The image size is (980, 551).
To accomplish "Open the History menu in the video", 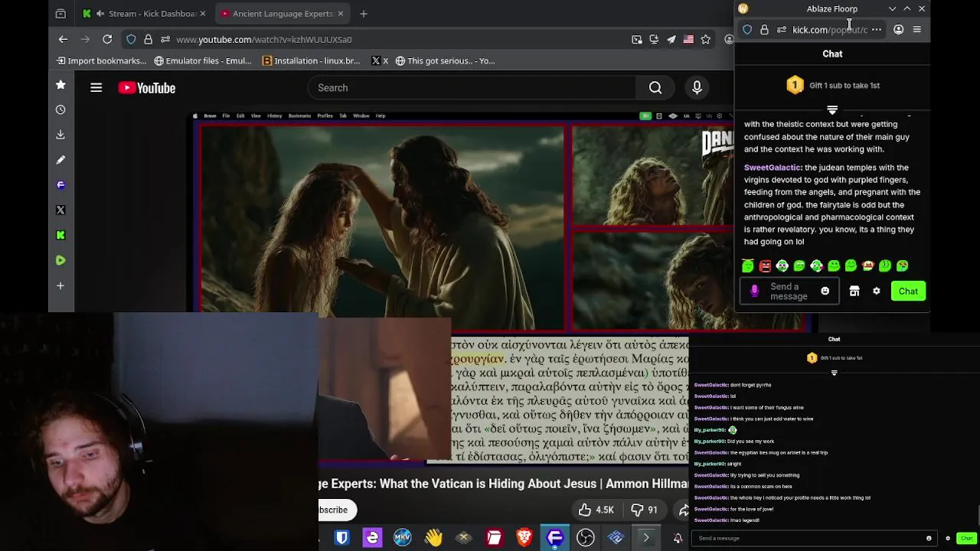I will click(x=274, y=116).
